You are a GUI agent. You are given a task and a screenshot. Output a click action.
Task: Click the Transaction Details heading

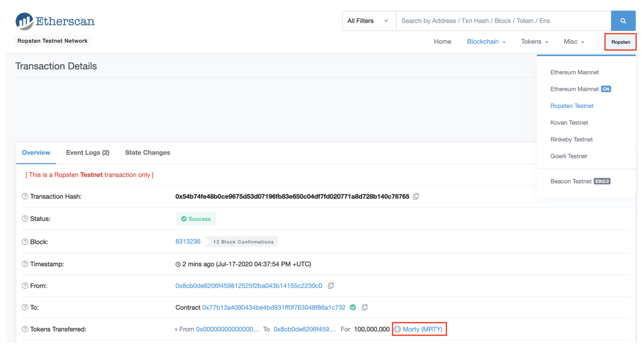56,66
